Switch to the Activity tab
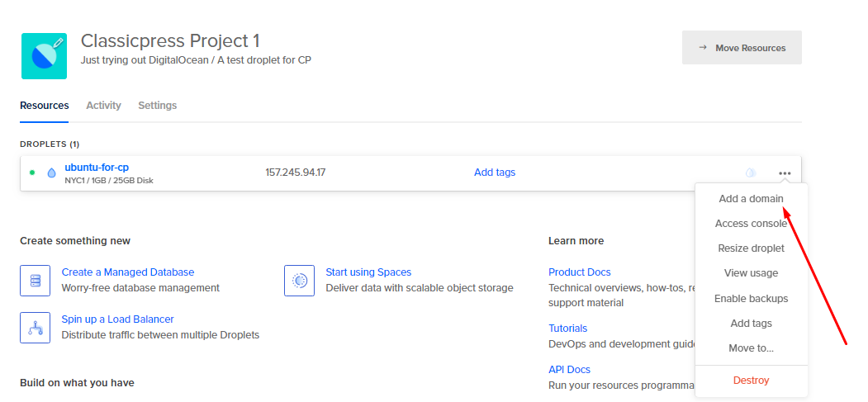The image size is (868, 402). click(103, 105)
